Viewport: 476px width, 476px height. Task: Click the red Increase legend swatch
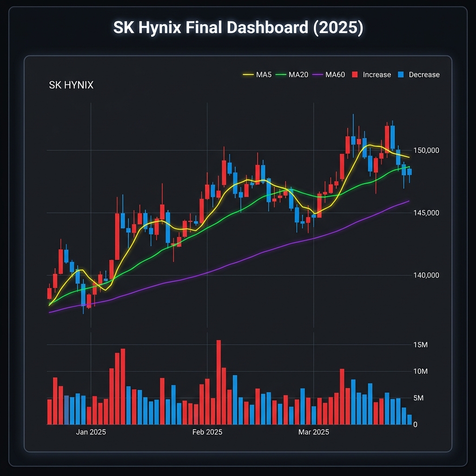click(x=355, y=75)
